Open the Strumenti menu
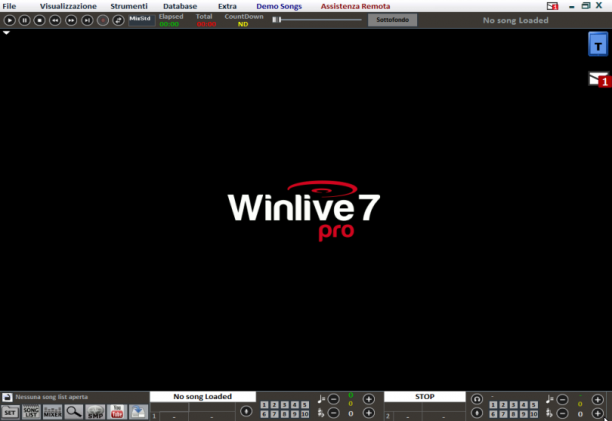 [129, 6]
